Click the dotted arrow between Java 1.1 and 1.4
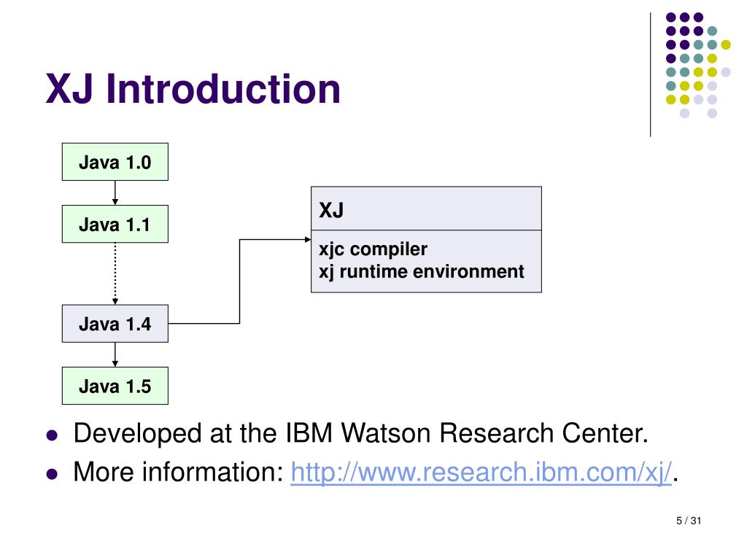Image resolution: width=747 pixels, height=560 pixels. click(115, 274)
